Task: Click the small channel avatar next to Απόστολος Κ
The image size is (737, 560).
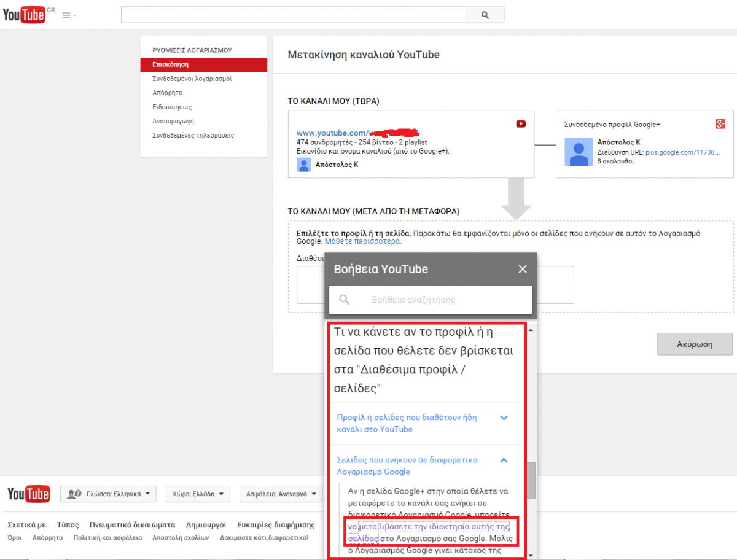Action: 303,165
